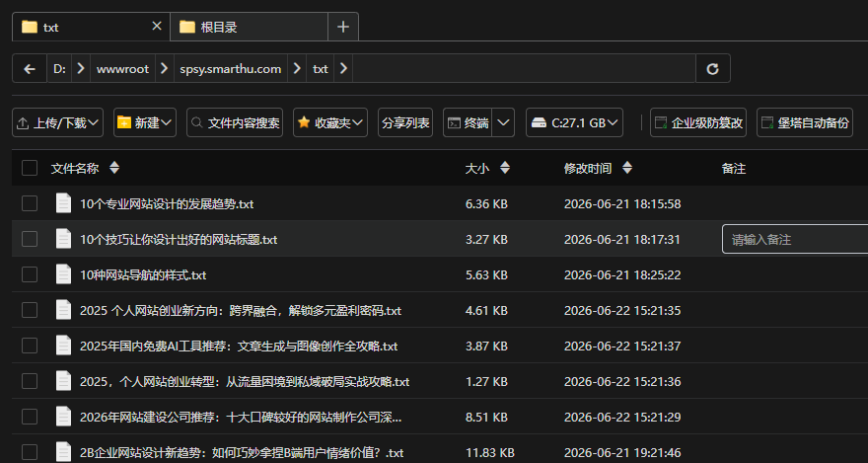Screen dimensions: 868x463
Task: Open the 新建 dropdown menu
Action: (145, 123)
